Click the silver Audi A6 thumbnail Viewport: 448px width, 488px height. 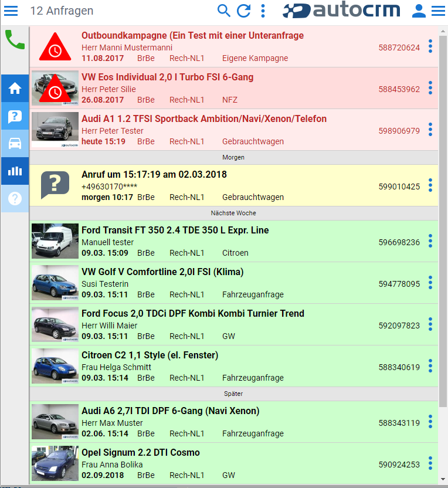55,422
